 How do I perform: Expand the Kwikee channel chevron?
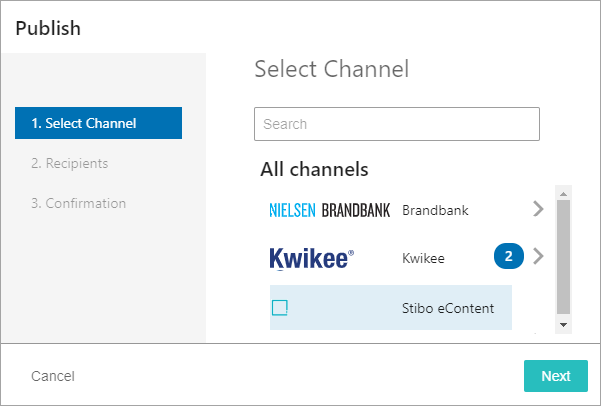coord(538,256)
